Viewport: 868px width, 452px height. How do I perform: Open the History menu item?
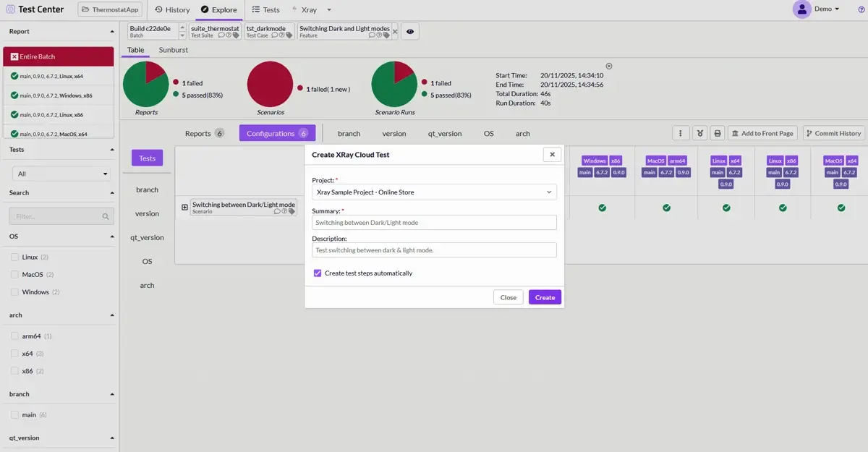(x=171, y=9)
